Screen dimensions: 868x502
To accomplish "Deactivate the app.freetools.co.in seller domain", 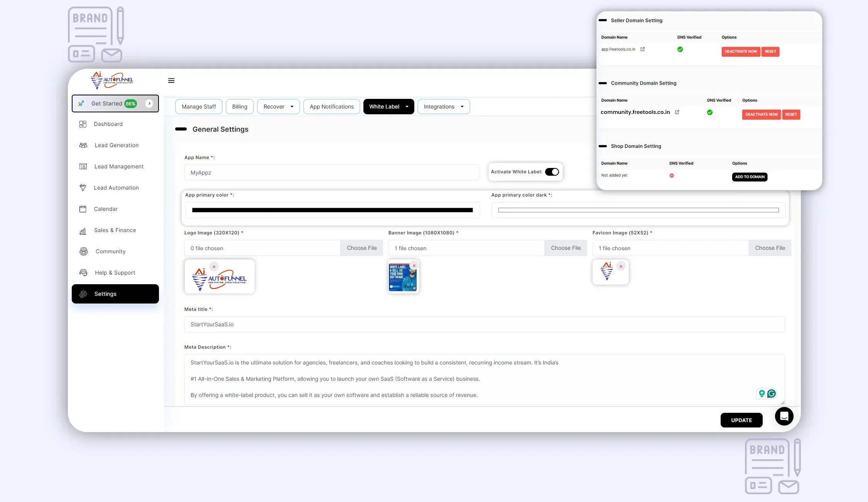I will 741,51.
